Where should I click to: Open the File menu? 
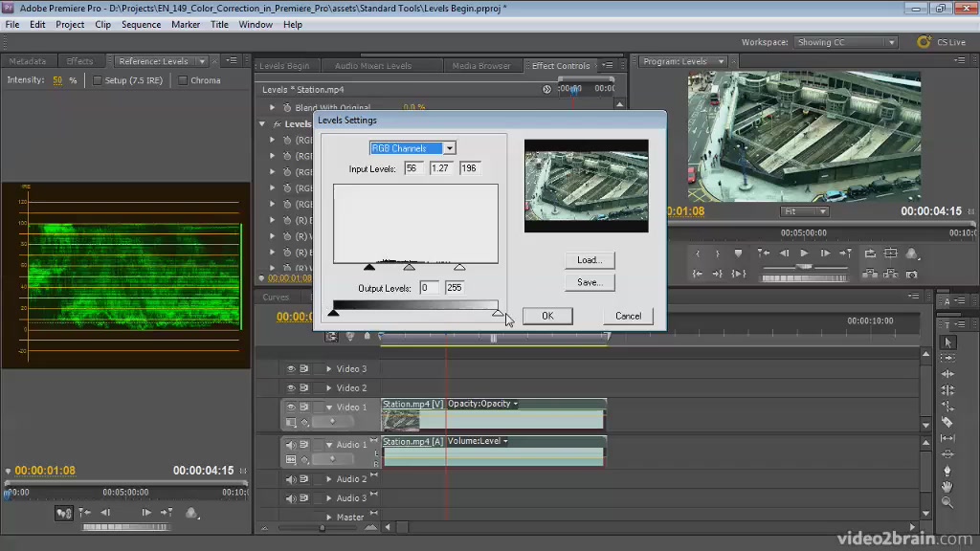[12, 24]
